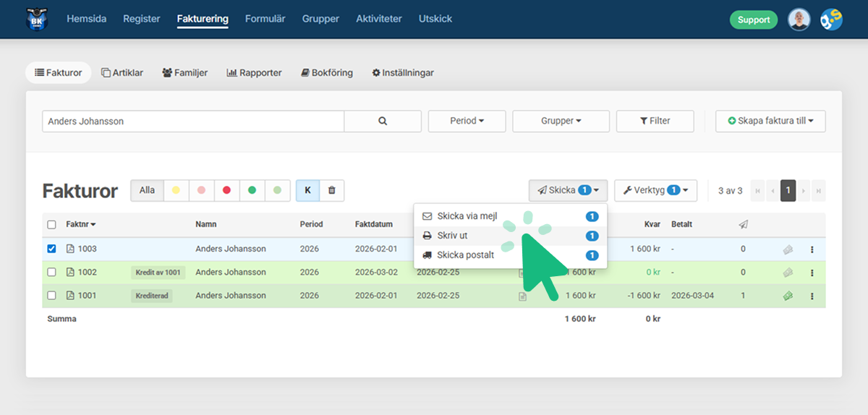Viewport: 868px width, 415px height.
Task: Filter by the red status dot
Action: coord(226,190)
